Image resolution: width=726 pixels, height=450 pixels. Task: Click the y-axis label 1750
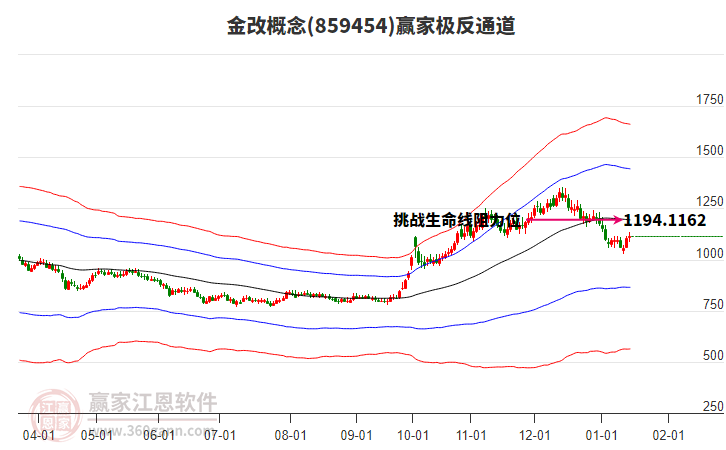click(709, 100)
